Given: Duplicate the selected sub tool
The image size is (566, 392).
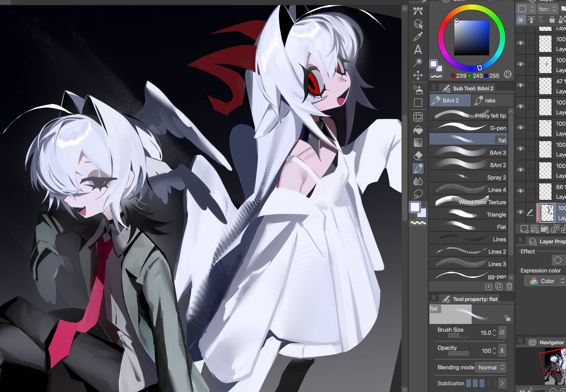Looking at the screenshot, I should (499, 286).
